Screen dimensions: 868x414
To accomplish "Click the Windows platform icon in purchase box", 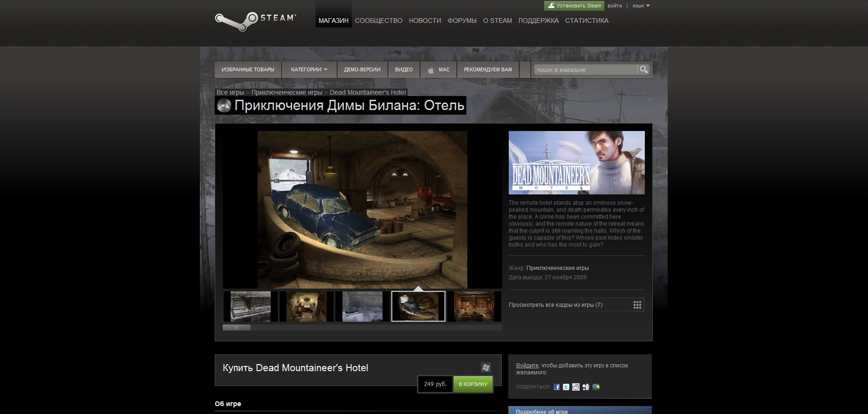I will 486,367.
